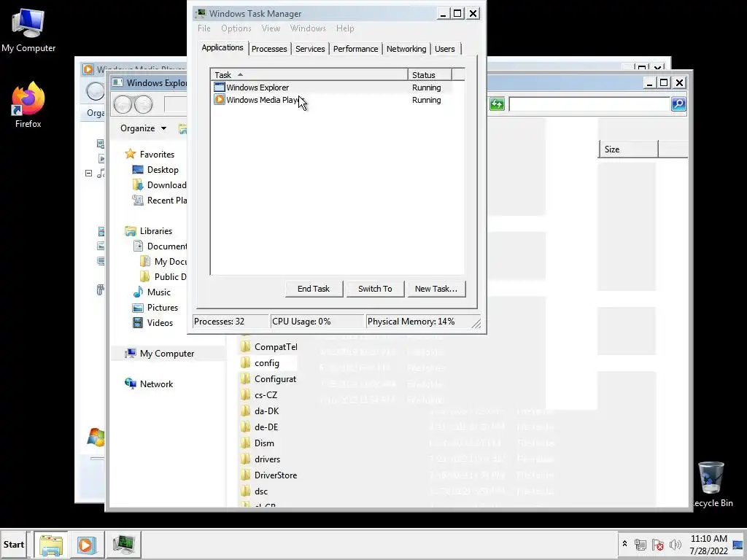Switch to the Performance tab

click(x=355, y=49)
